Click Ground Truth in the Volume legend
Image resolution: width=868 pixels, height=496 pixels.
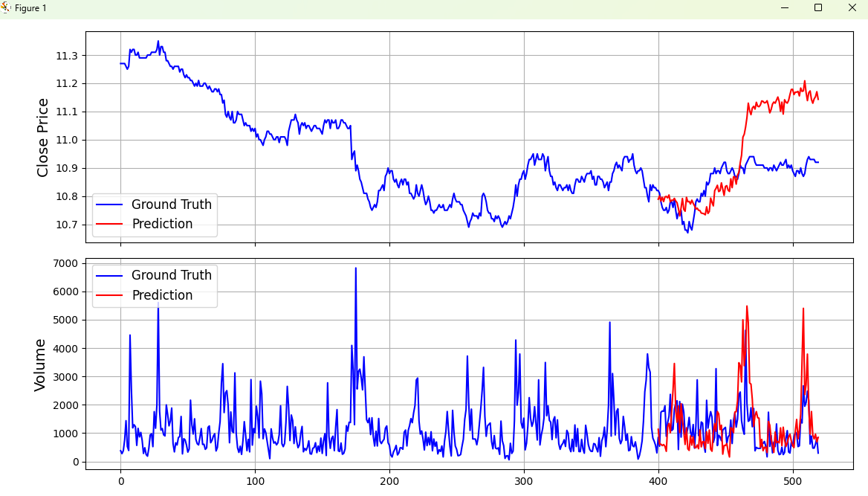click(x=172, y=275)
